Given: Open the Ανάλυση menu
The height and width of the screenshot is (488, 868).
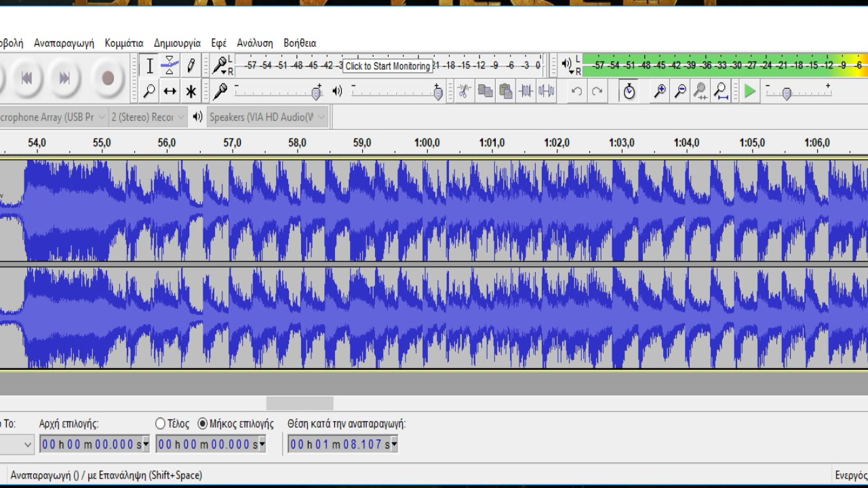Looking at the screenshot, I should coord(255,43).
